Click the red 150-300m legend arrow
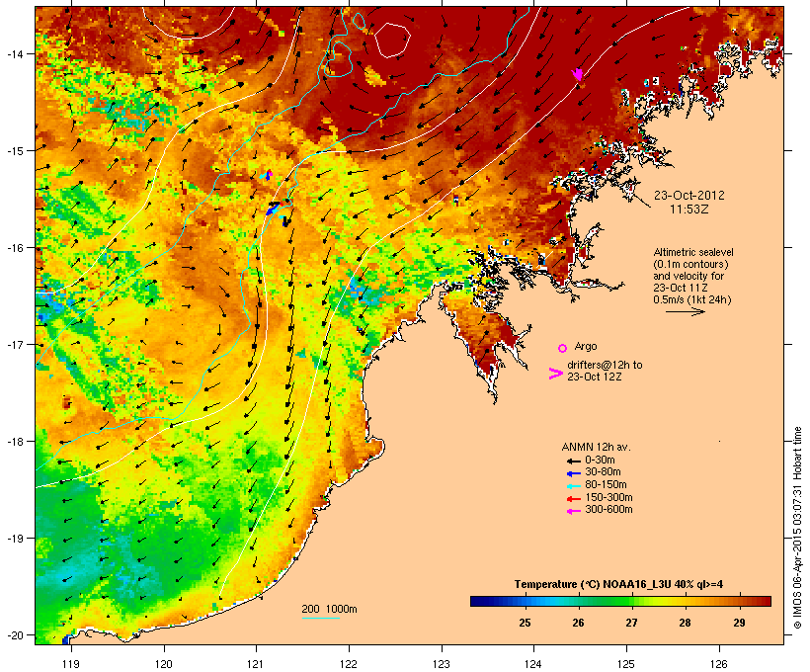The height and width of the screenshot is (672, 810). (x=573, y=499)
